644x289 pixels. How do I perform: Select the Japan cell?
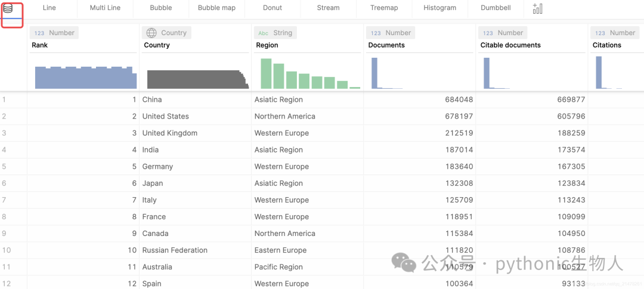pyautogui.click(x=195, y=184)
